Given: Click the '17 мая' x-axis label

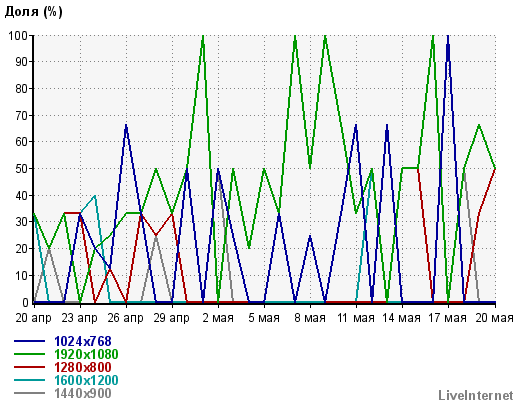Looking at the screenshot, I should tap(448, 318).
